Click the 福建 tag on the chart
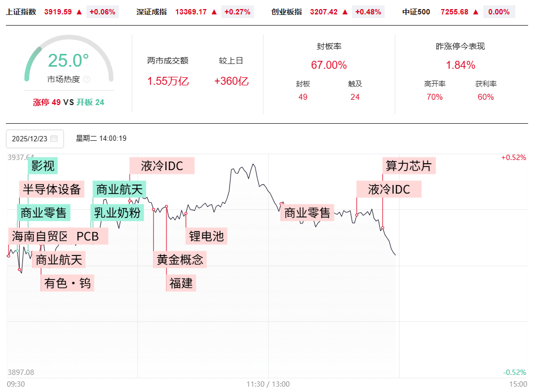534x392 pixels. click(x=181, y=283)
